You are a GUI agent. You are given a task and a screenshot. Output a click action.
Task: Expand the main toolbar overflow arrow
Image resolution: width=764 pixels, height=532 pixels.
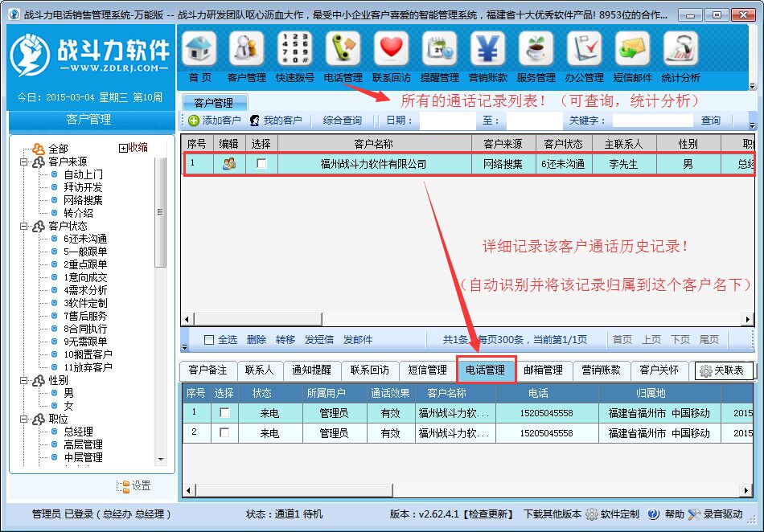click(752, 86)
